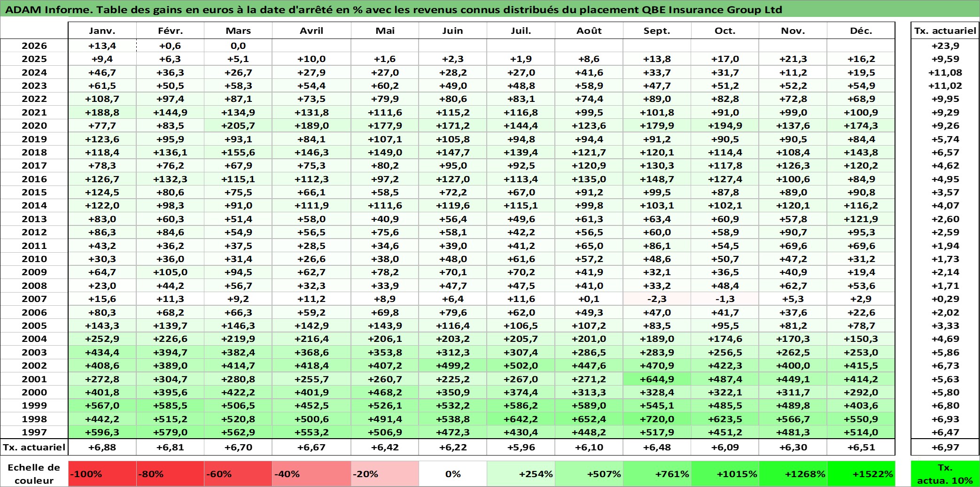Click the +1268% green swatch
This screenshot has height=487, width=980.
[793, 474]
